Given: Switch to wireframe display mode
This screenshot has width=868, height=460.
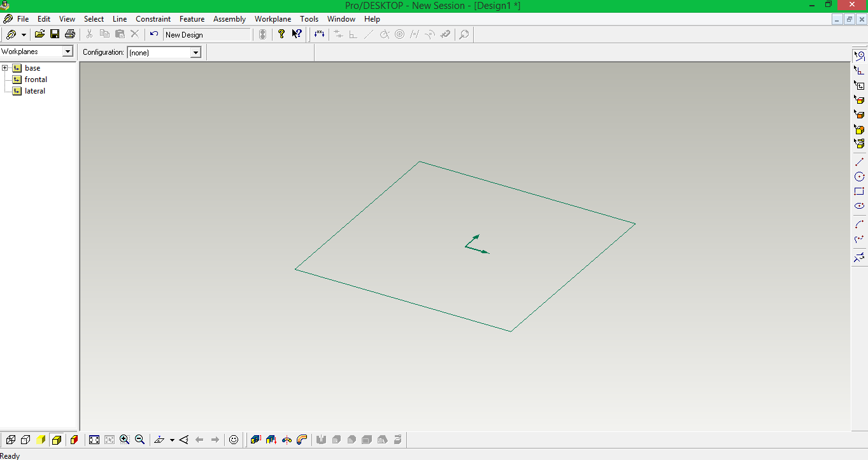Looking at the screenshot, I should click(11, 440).
